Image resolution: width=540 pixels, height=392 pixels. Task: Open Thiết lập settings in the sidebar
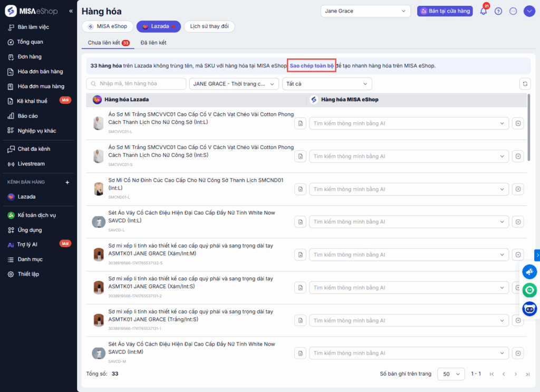click(28, 275)
